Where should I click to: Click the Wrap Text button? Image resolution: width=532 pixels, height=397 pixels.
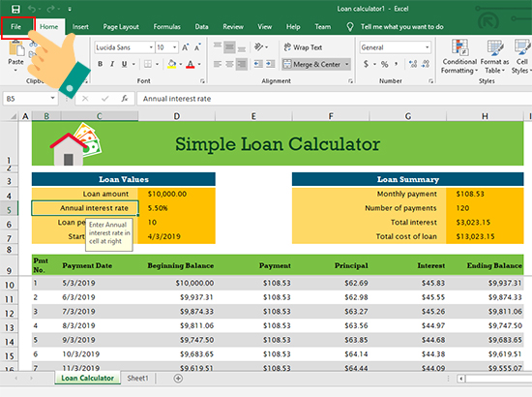pos(303,47)
